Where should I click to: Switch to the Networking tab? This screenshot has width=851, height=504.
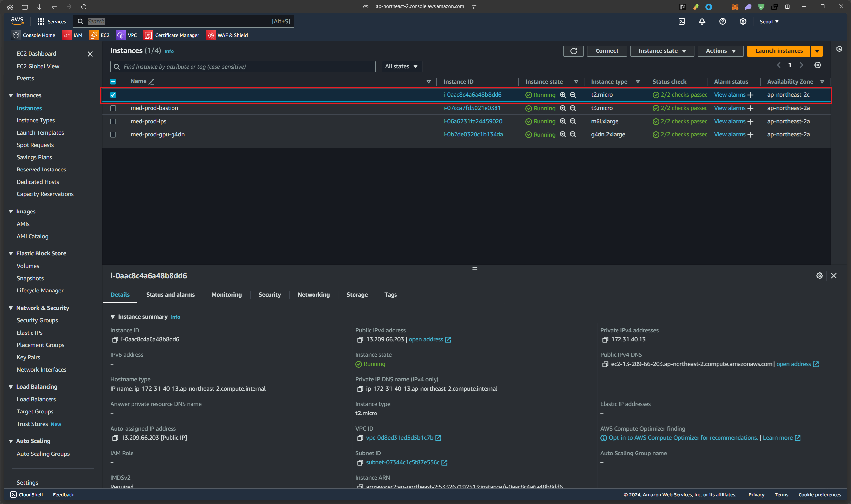(x=314, y=295)
